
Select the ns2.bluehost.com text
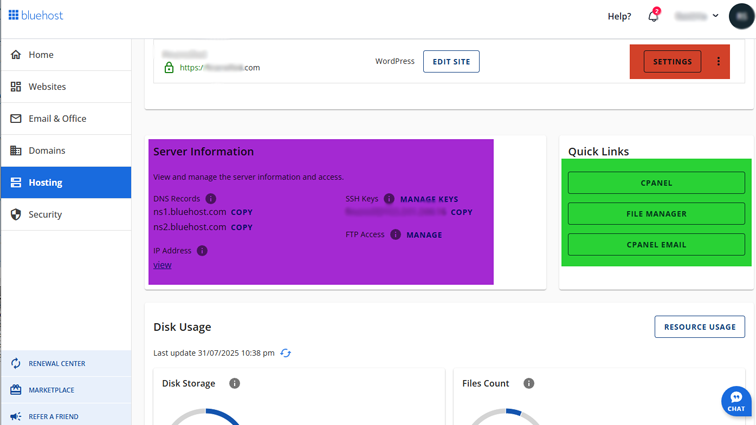[189, 227]
